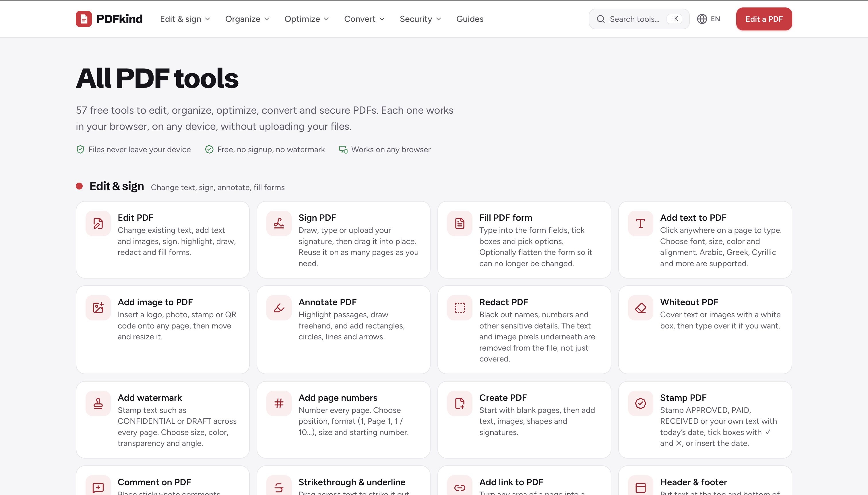Click the Whiteout PDF eraser icon
Image resolution: width=868 pixels, height=495 pixels.
[641, 308]
